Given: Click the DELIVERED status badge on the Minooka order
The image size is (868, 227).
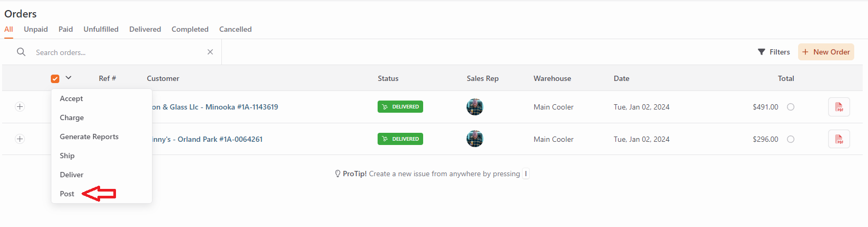Looking at the screenshot, I should (400, 107).
